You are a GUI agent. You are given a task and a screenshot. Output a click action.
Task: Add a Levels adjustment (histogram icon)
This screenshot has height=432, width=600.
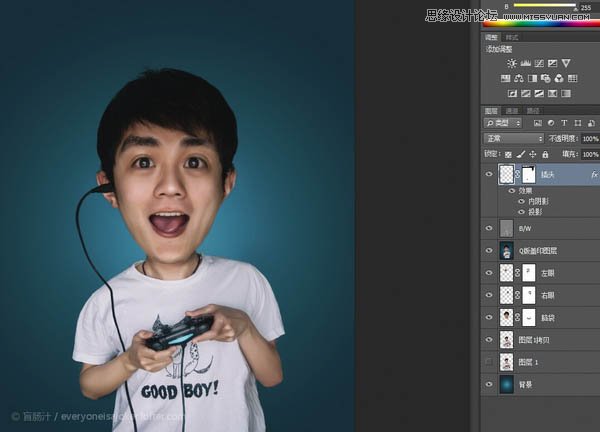click(525, 63)
